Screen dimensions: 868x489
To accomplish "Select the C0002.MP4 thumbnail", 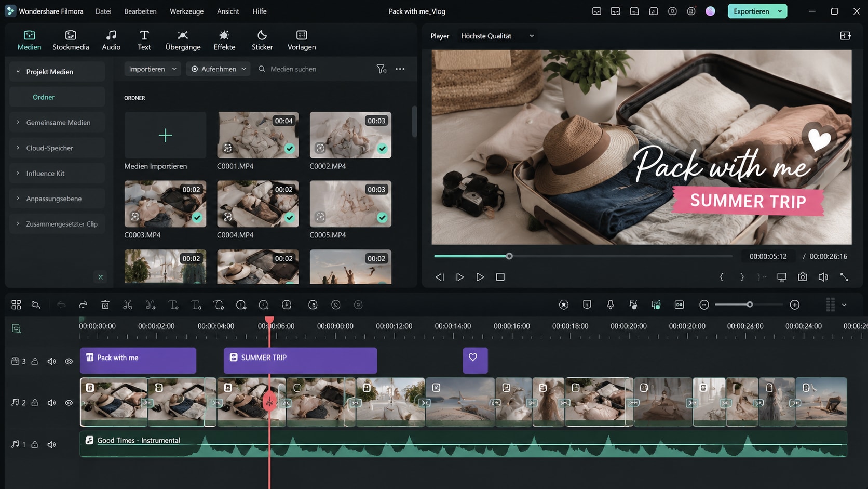I will point(350,135).
